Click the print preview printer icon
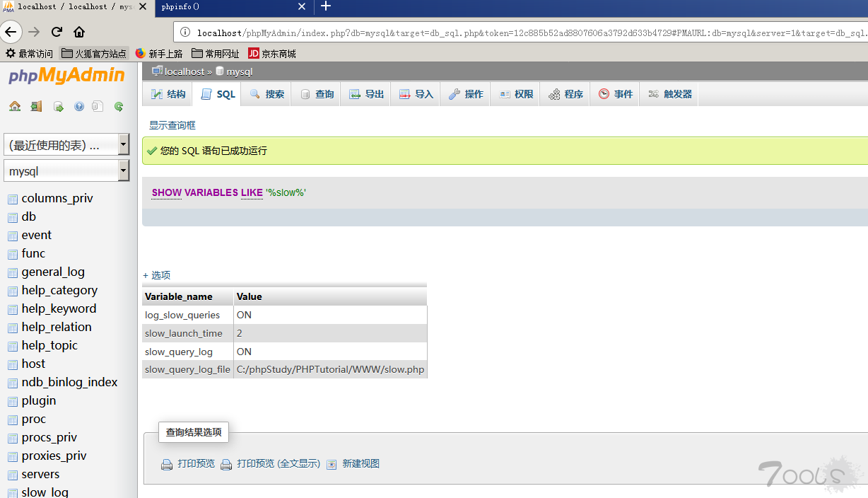 point(167,465)
